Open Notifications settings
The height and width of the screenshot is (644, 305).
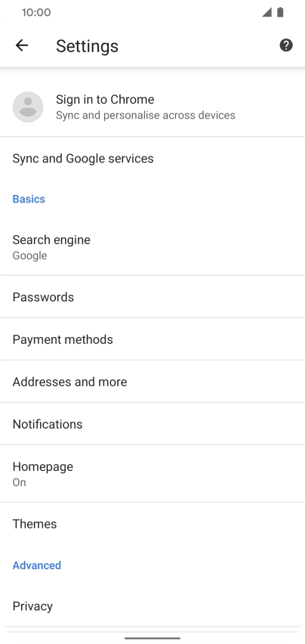[152, 424]
